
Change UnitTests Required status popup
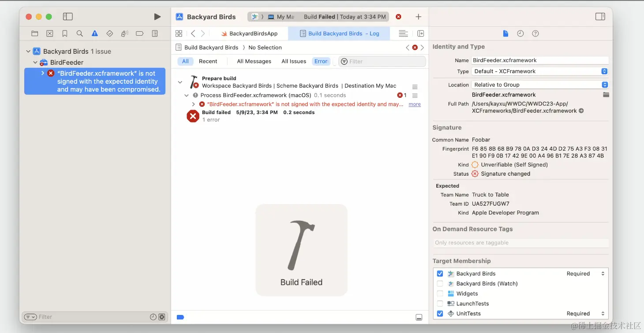[x=586, y=314]
